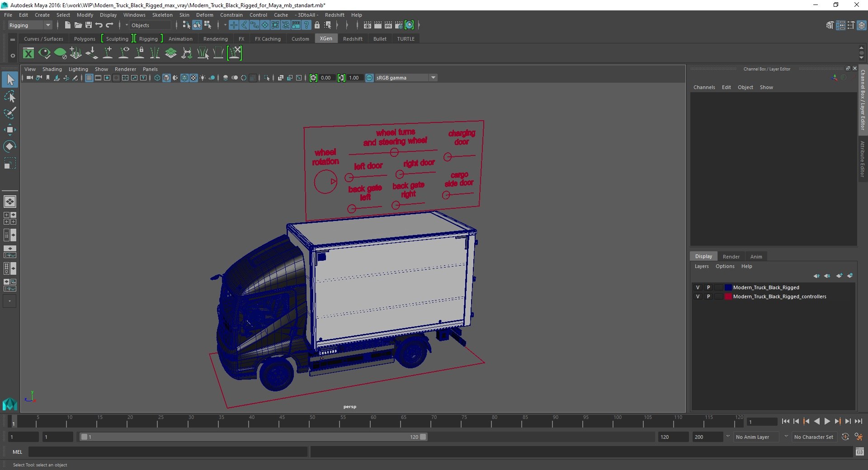Toggle playback P for Modern_Truck_Black_Rigged layer

708,287
